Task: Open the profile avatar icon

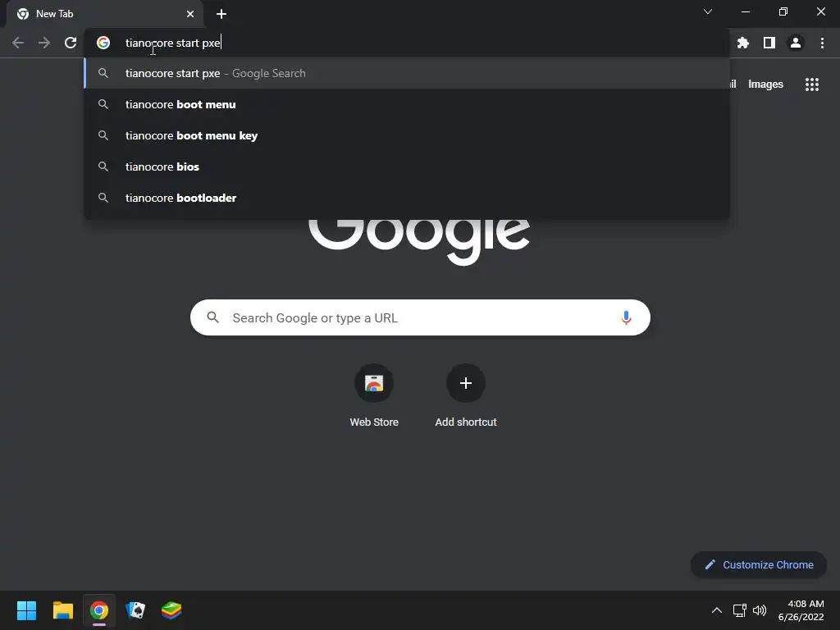Action: 796,43
